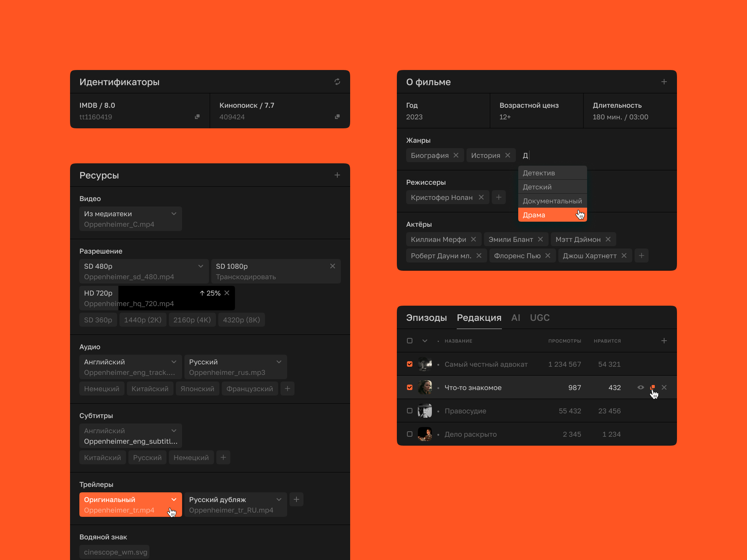Image resolution: width=747 pixels, height=560 pixels.
Task: Open the Русский дубляж trailer dropdown
Action: (279, 499)
